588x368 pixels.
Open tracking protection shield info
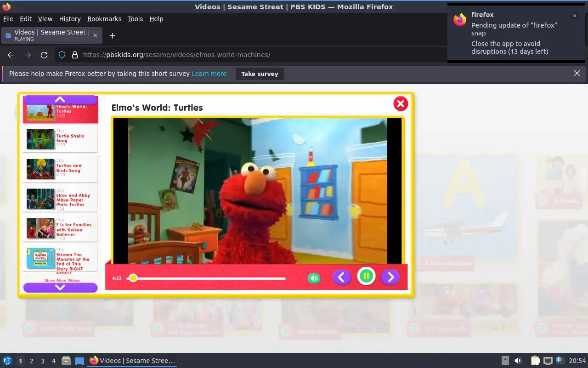pos(62,55)
